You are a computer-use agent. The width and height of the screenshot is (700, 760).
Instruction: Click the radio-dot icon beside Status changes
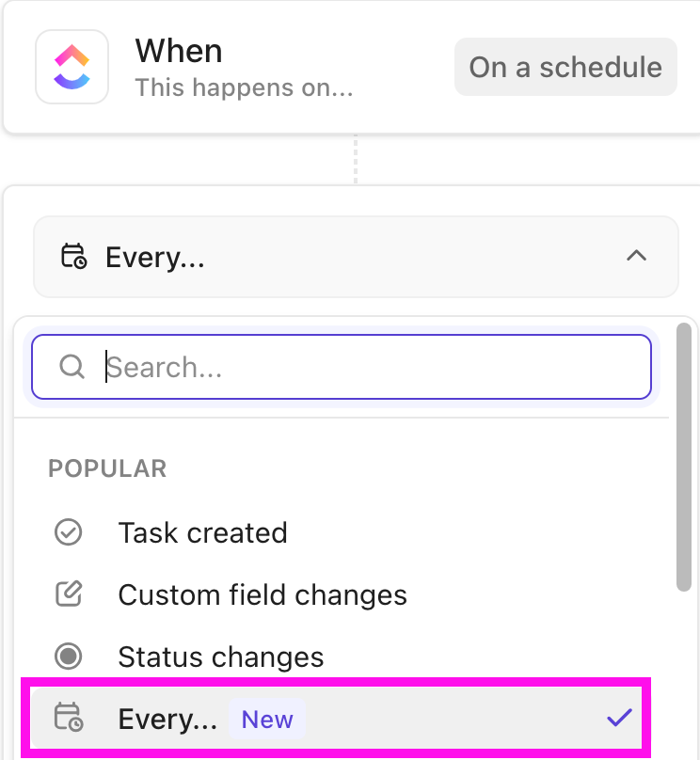69,657
